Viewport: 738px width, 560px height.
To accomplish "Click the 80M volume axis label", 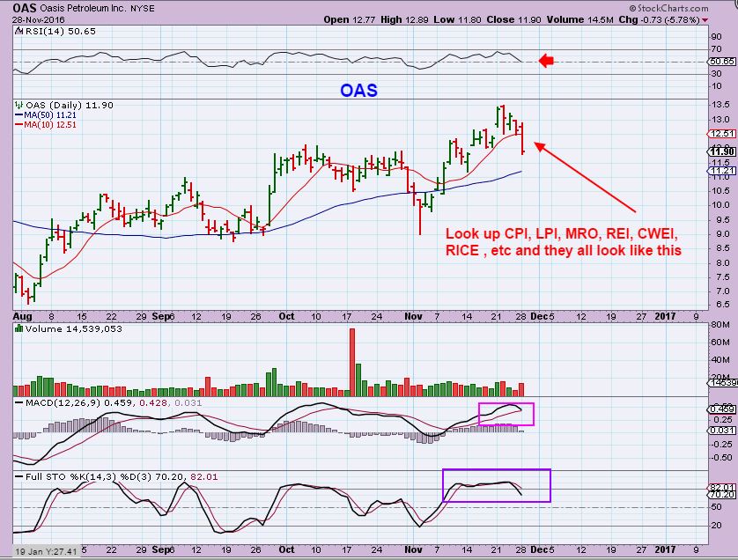I will pyautogui.click(x=720, y=324).
